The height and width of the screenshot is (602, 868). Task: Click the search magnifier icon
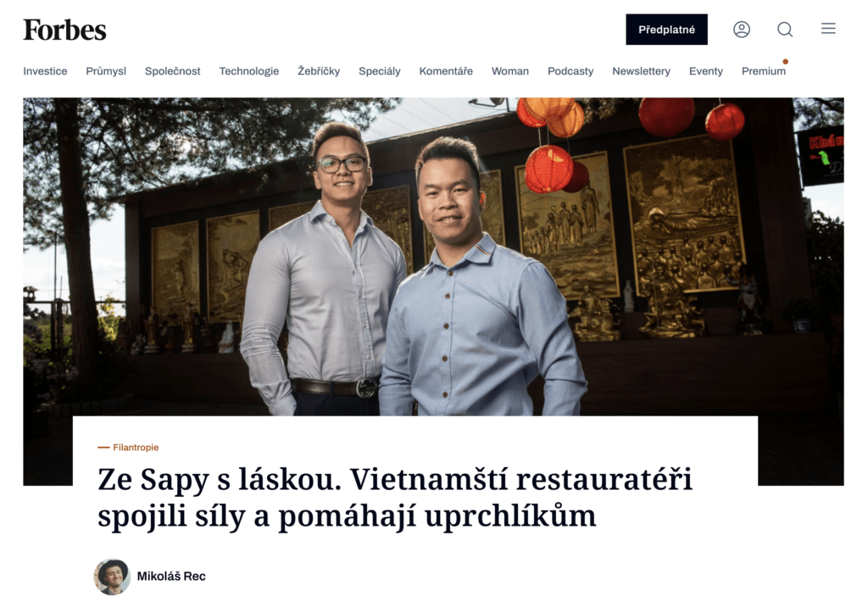784,30
